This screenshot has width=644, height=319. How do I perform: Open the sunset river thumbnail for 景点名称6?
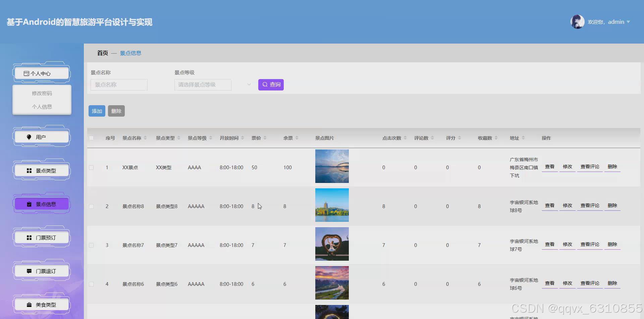[332, 283]
